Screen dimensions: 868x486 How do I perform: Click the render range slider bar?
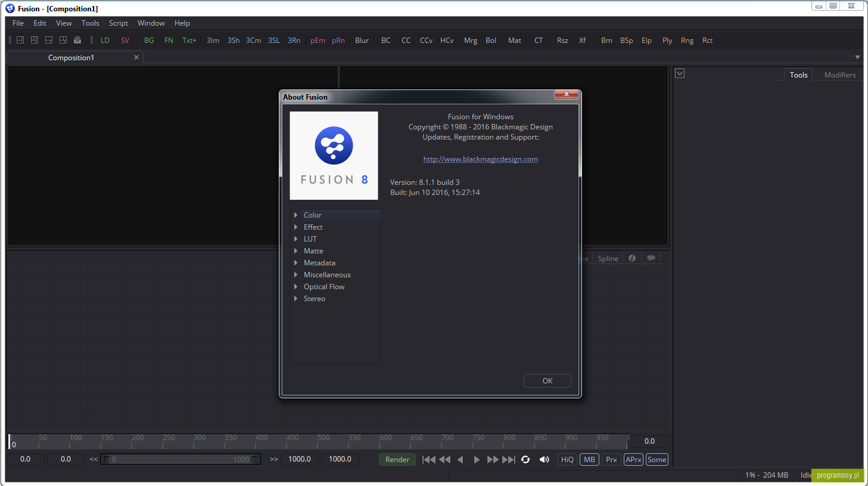tap(181, 459)
